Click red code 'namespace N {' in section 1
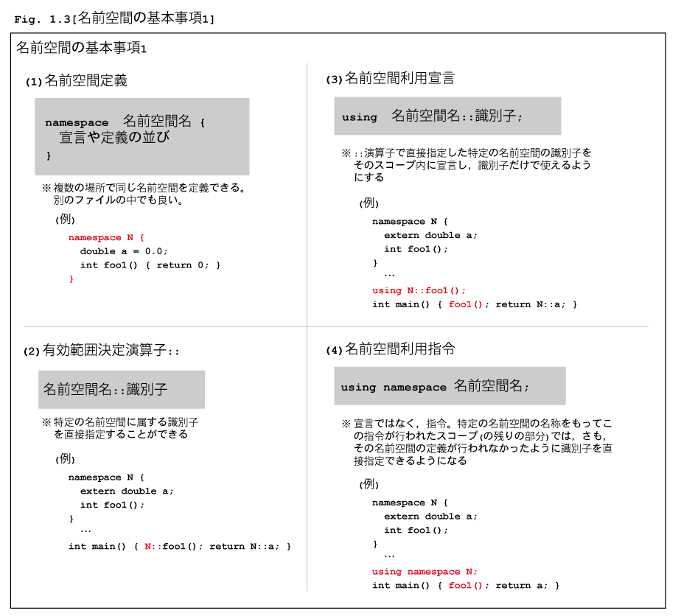 [106, 238]
